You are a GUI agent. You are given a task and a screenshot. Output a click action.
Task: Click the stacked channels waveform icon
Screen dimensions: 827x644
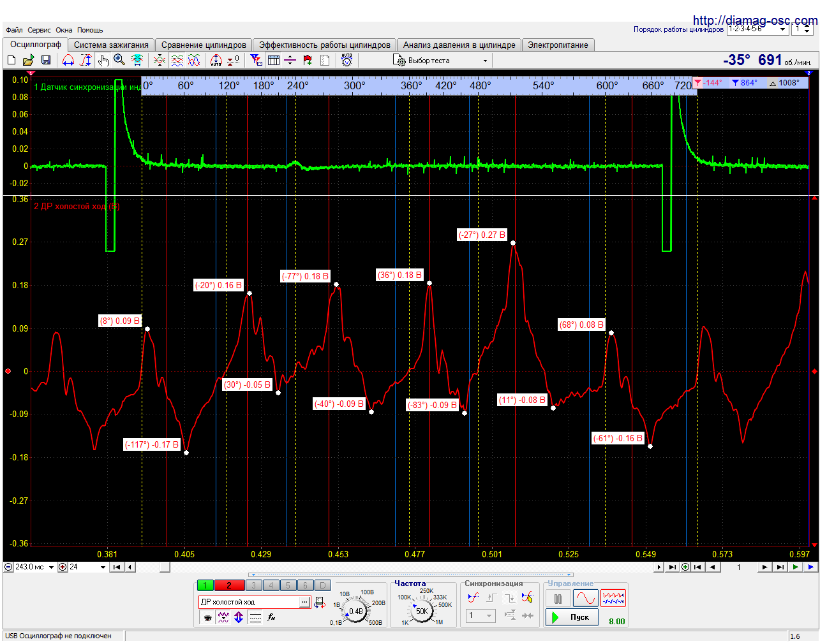pyautogui.click(x=177, y=60)
